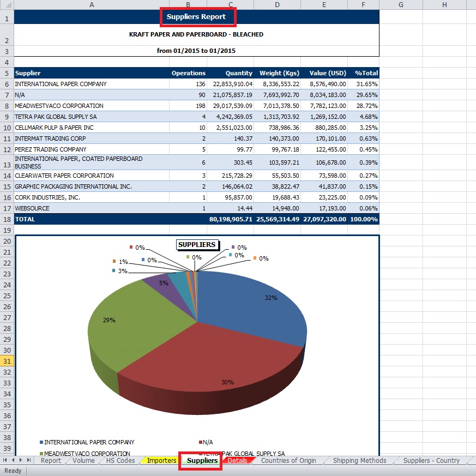
Task: Click the Suppliers Report title cell
Action: tap(196, 17)
